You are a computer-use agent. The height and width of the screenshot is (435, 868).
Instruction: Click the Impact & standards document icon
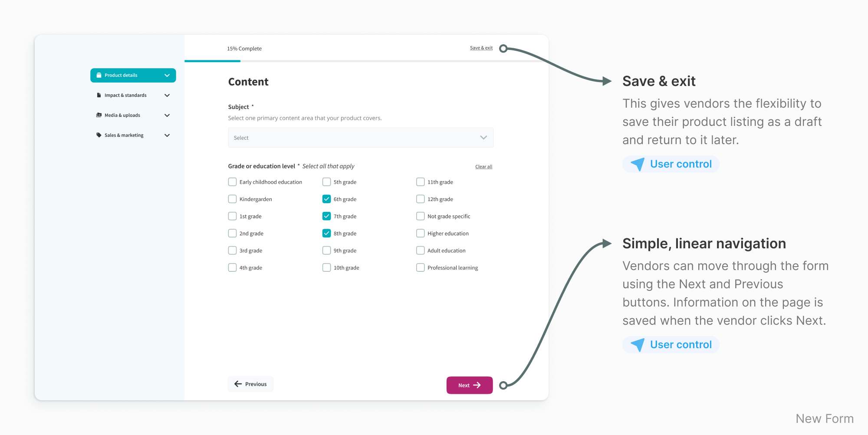(x=99, y=95)
